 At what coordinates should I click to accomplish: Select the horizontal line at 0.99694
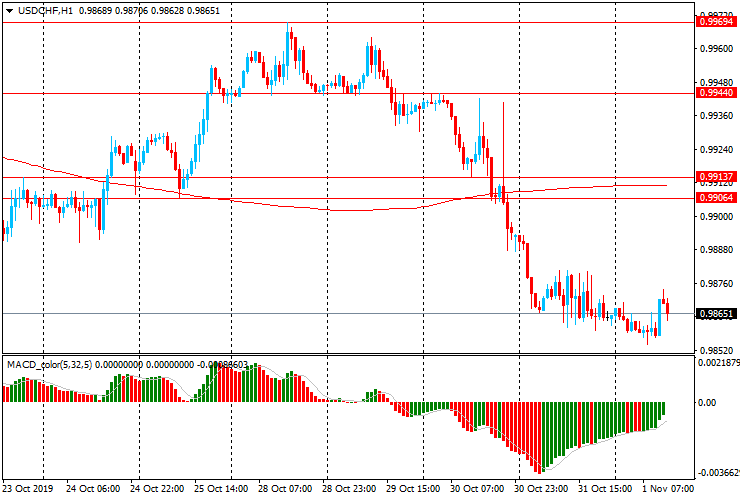349,22
